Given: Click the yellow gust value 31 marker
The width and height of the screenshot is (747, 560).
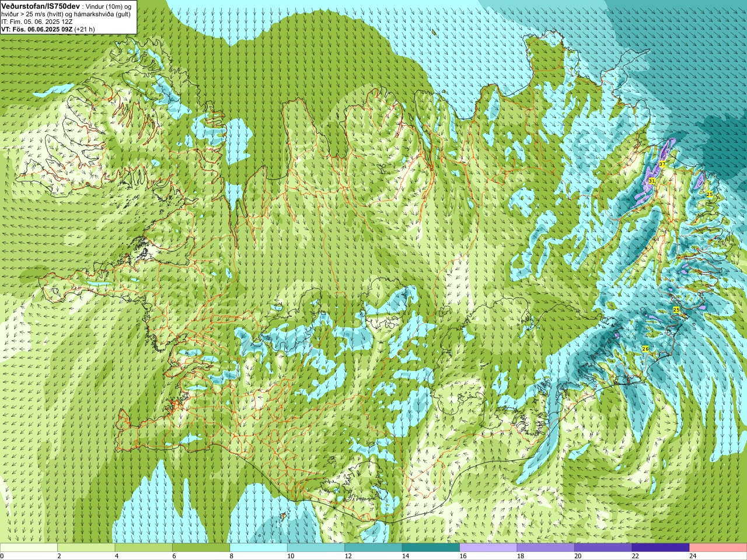Looking at the screenshot, I should [651, 181].
